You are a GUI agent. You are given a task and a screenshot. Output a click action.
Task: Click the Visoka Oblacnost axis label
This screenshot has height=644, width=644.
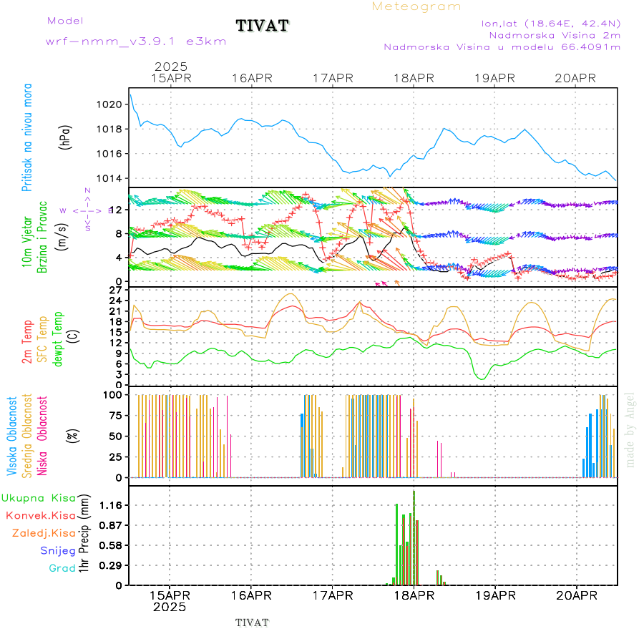pyautogui.click(x=12, y=436)
